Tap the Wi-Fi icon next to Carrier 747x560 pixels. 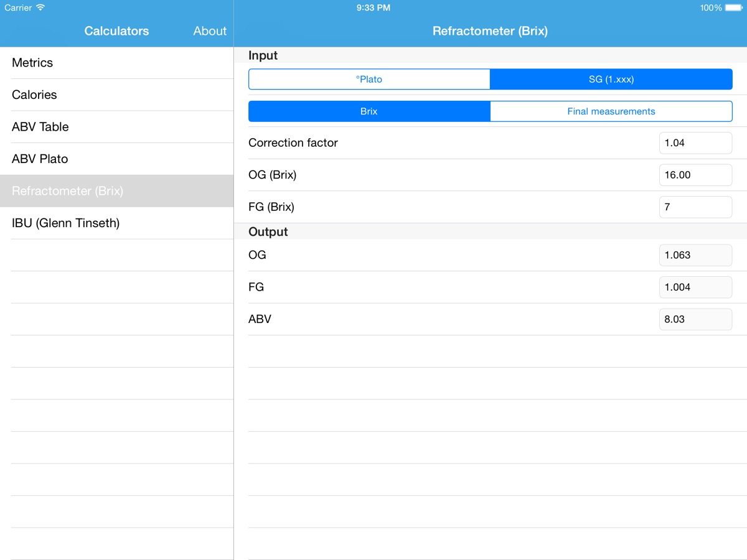click(x=40, y=8)
